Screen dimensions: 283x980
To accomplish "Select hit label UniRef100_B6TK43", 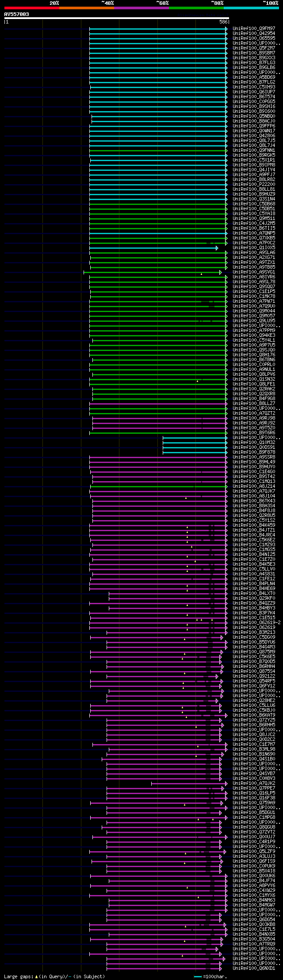I will point(254,501).
